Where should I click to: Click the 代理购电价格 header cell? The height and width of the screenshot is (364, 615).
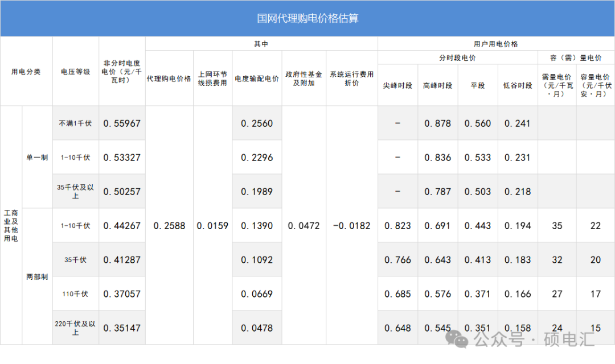[x=169, y=79]
